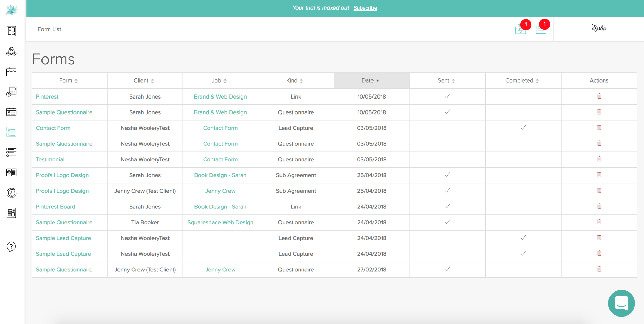Sort table by Sent column
The image size is (644, 324).
pos(447,81)
